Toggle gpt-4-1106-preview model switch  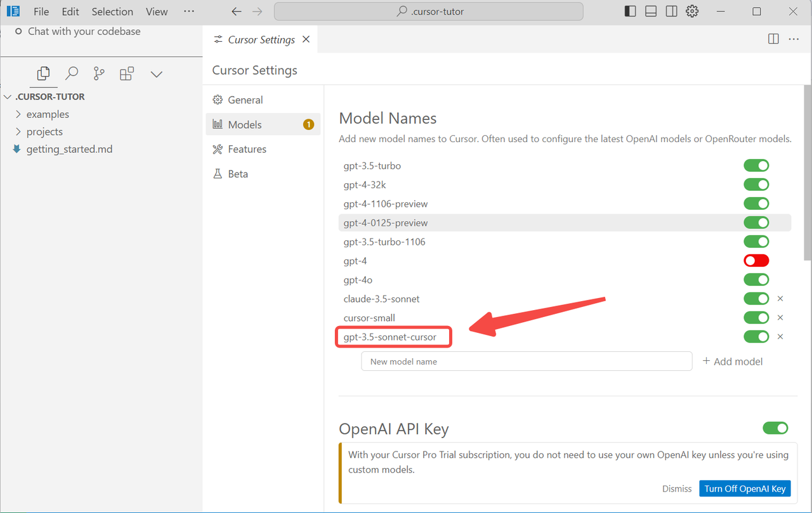(x=756, y=204)
